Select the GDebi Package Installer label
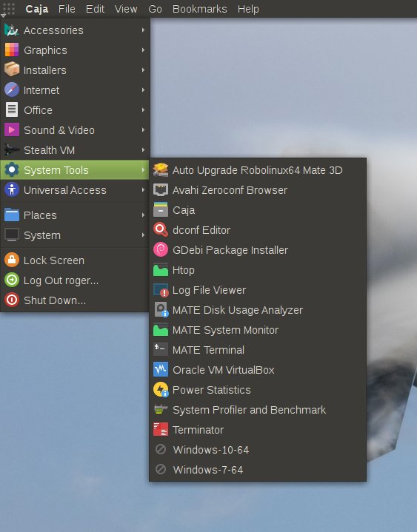Screen dimensions: 417x532 [230, 250]
